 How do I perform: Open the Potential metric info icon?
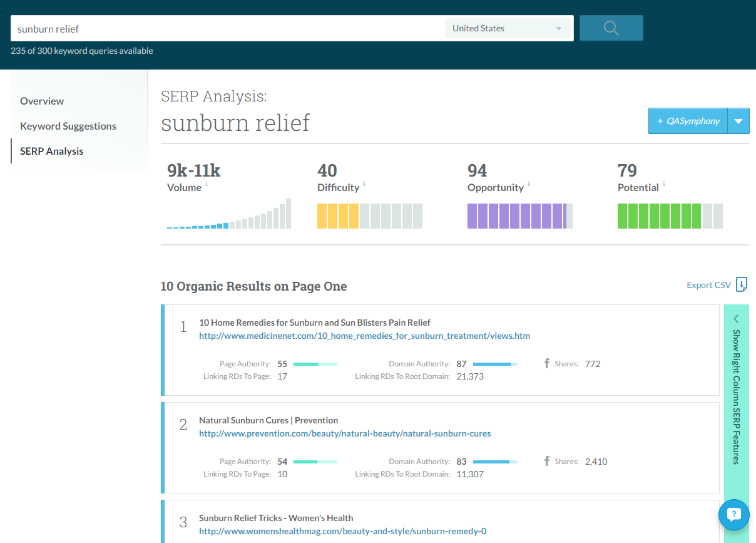[x=663, y=184]
